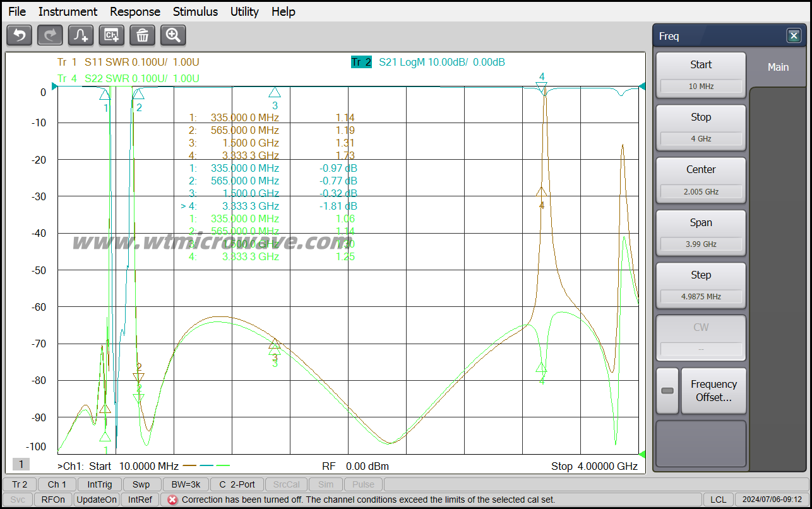The height and width of the screenshot is (509, 812).
Task: Toggle the IntTrig trigger setting
Action: click(x=100, y=484)
